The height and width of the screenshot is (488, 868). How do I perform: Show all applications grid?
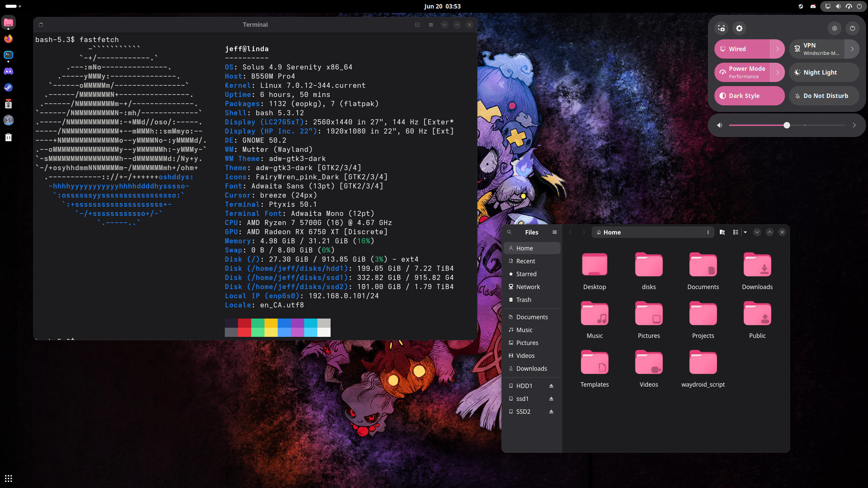(x=8, y=478)
